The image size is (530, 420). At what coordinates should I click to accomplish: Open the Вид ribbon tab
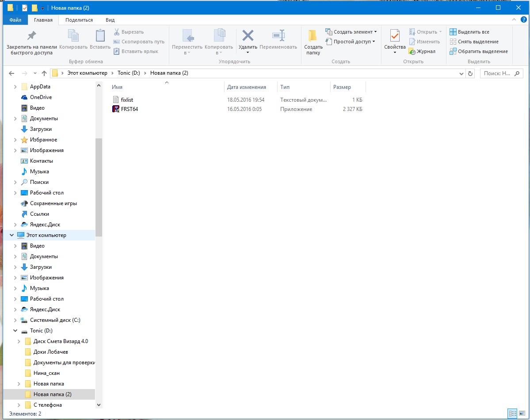(110, 20)
